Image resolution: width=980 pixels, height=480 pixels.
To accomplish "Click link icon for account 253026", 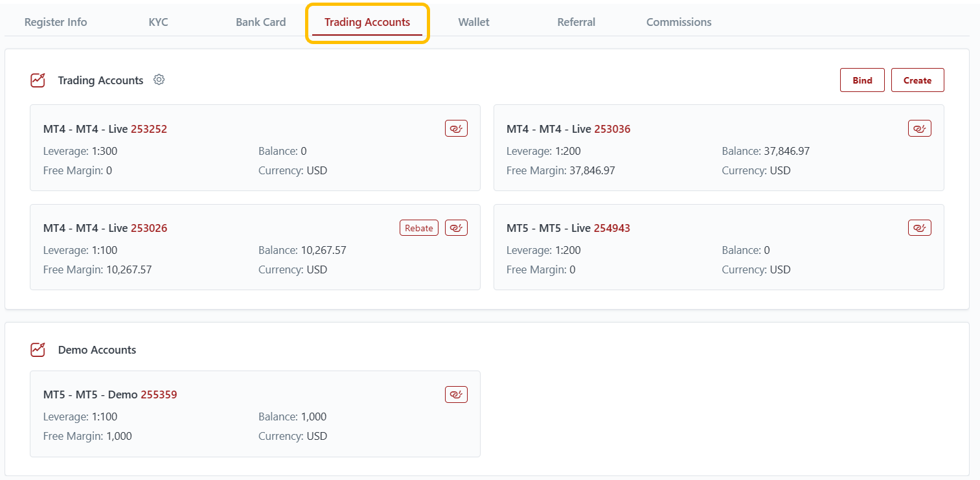I will point(456,227).
